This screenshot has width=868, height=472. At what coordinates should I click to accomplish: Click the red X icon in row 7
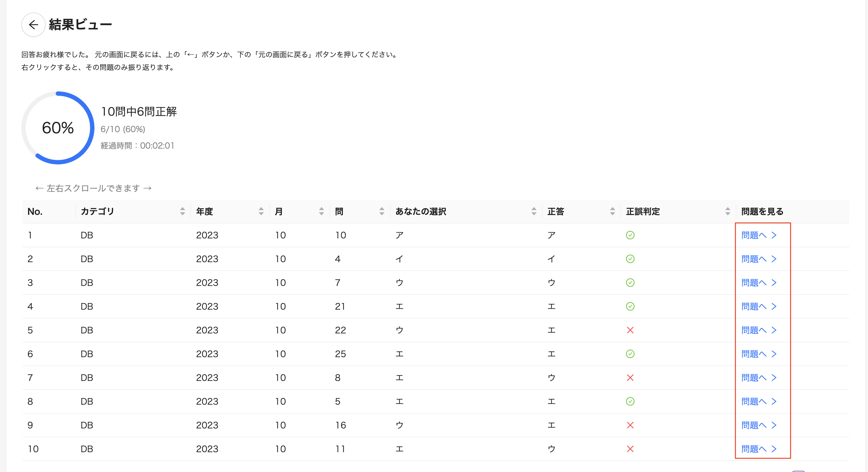630,378
